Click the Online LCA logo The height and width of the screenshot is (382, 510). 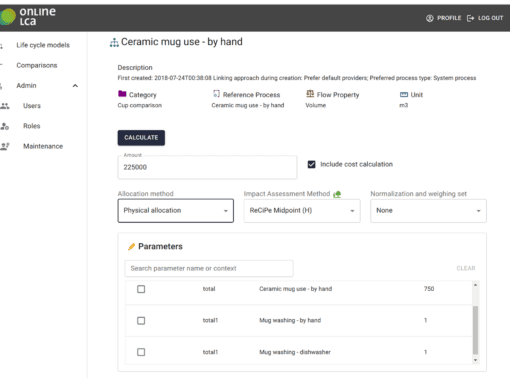(28, 16)
